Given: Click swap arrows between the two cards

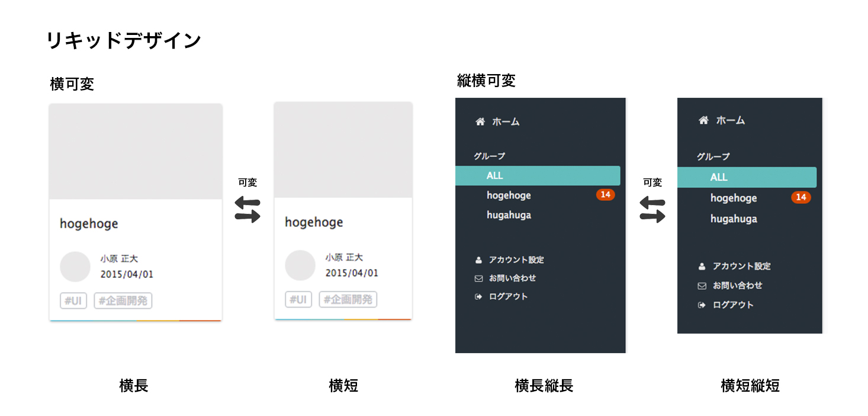Looking at the screenshot, I should click(247, 210).
